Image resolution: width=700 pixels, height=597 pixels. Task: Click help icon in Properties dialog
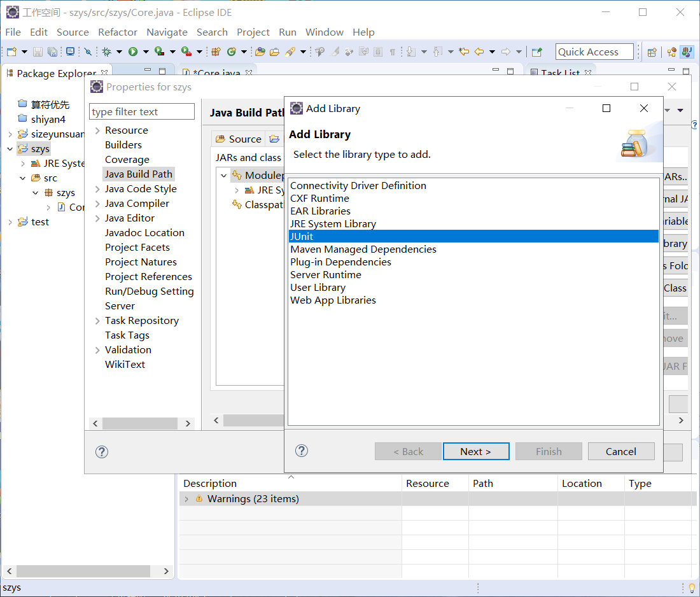tap(102, 452)
